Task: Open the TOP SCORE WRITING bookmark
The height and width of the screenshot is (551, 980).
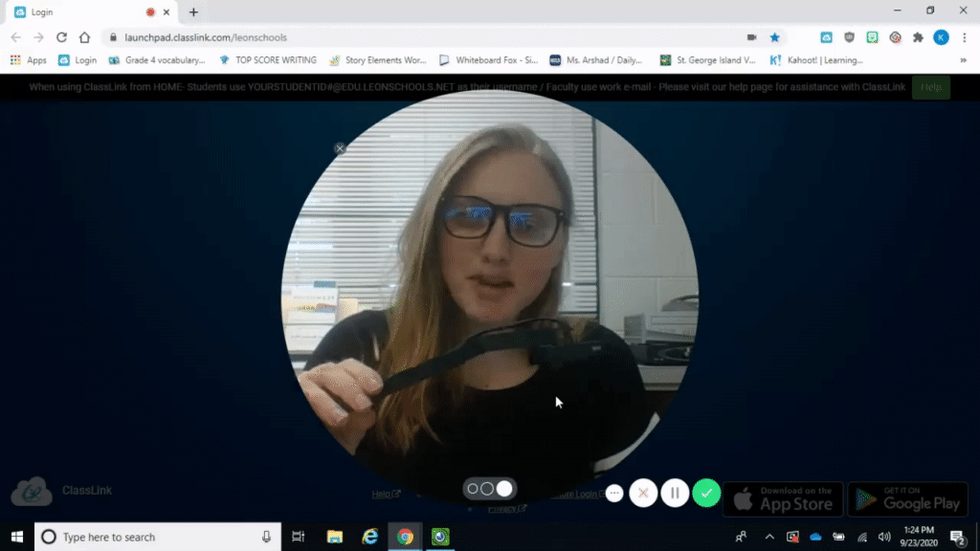Action: 268,60
